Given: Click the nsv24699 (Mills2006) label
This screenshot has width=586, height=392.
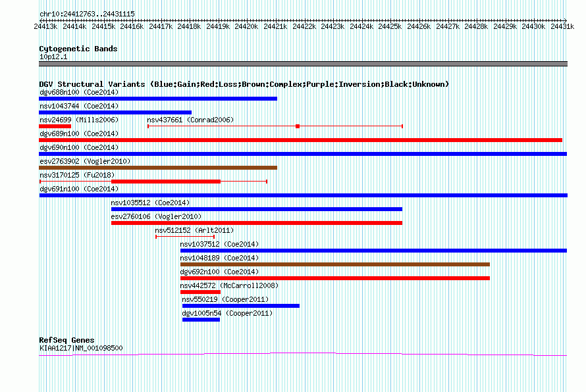Looking at the screenshot, I should tap(79, 120).
